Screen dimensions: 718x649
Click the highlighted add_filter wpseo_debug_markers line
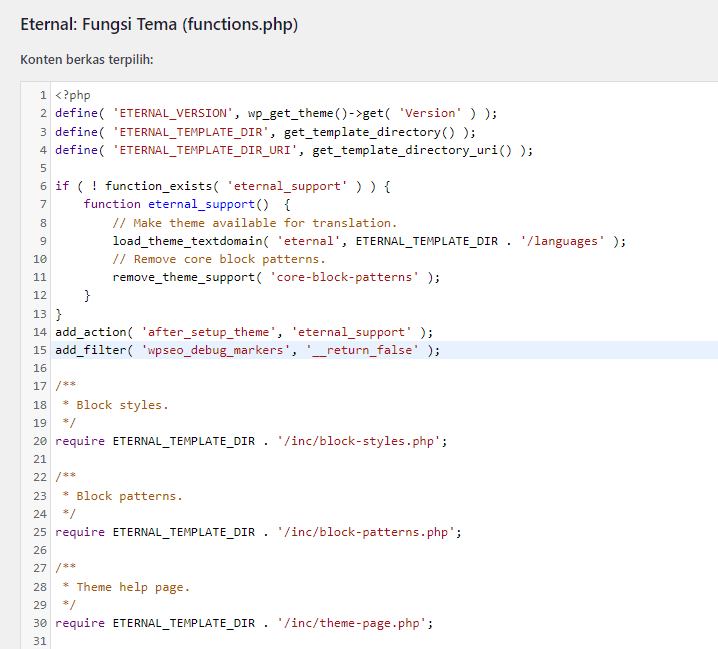click(247, 350)
